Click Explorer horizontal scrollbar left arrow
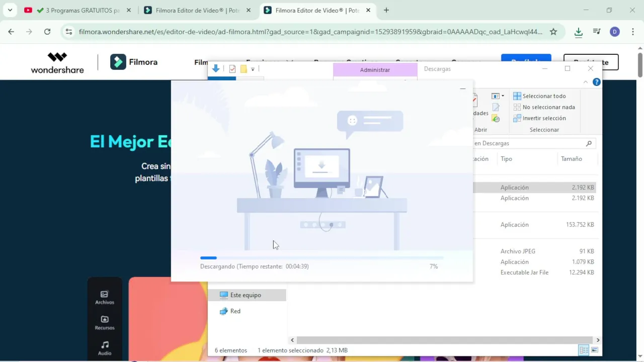Screen dimensions: 644x362 pyautogui.click(x=292, y=340)
